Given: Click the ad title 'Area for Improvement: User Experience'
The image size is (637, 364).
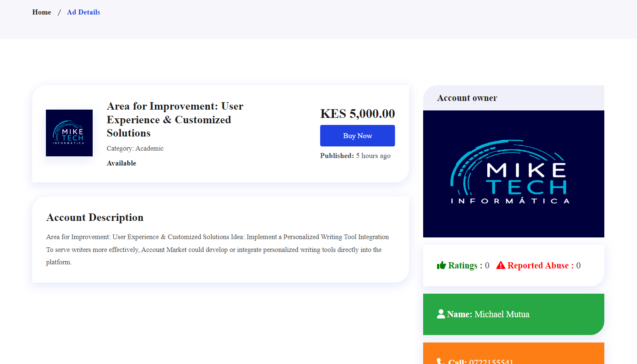Looking at the screenshot, I should [x=175, y=120].
